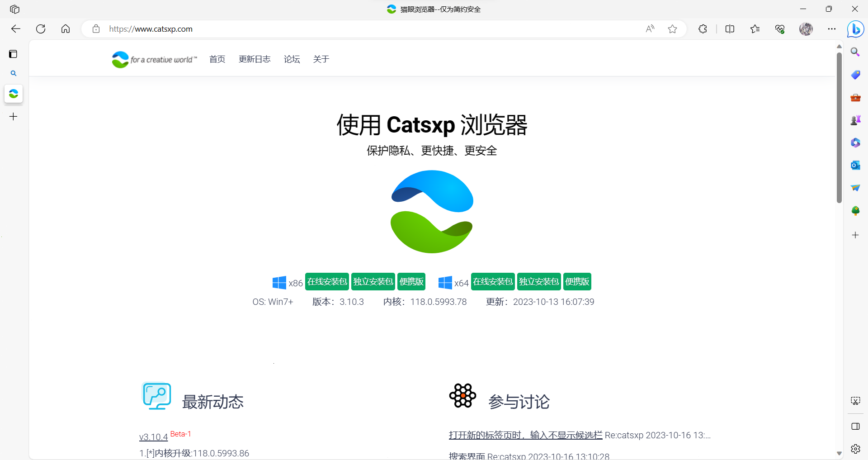Open sidebar tree E-tree icon
This screenshot has width=868, height=460.
point(855,211)
